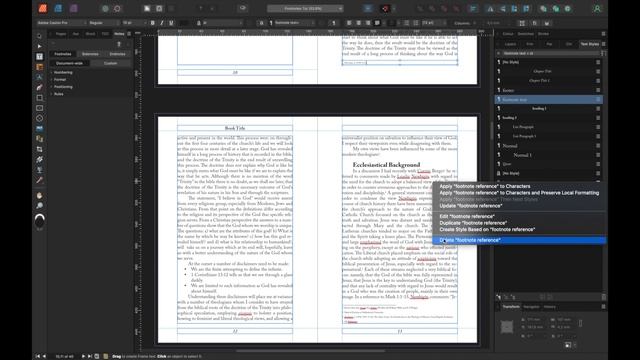640x360 pixels.
Task: Open the Footnotes tab
Action: click(63, 54)
